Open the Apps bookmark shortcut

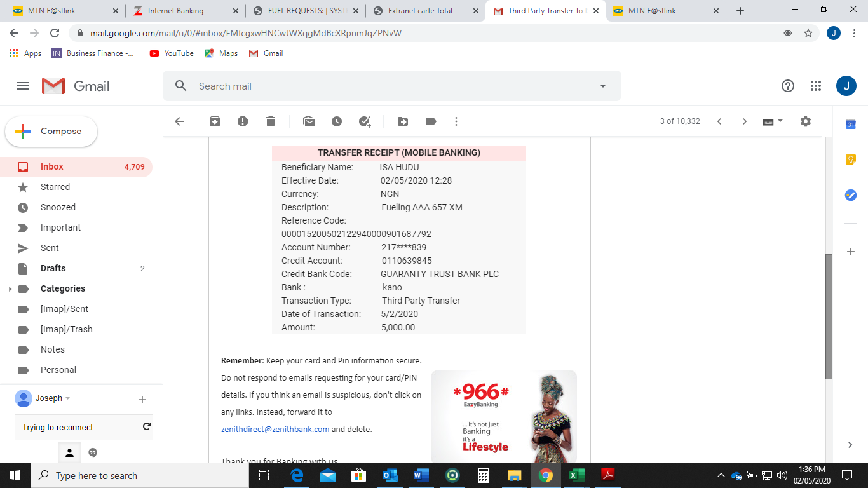pos(25,53)
